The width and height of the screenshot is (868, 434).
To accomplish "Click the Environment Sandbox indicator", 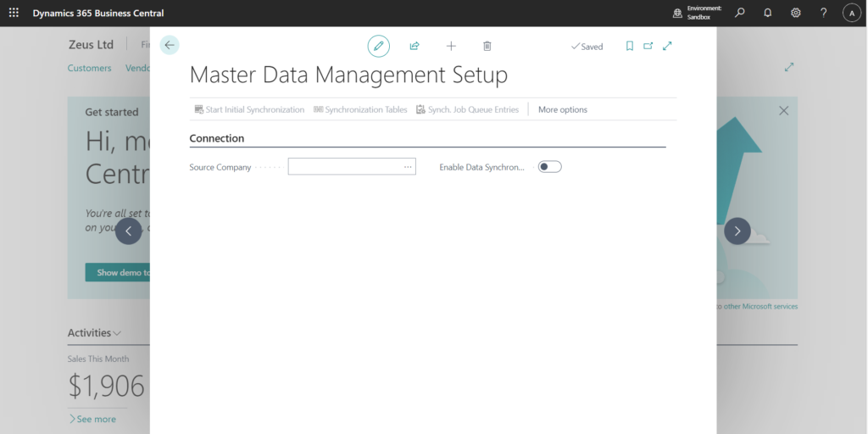I will 698,13.
